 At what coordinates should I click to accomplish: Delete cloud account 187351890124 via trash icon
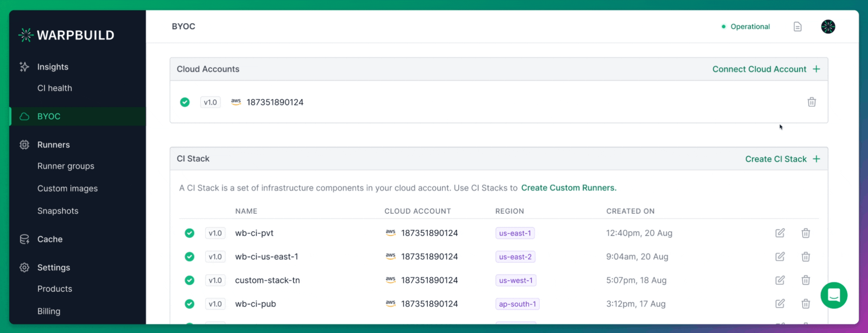[x=812, y=102]
